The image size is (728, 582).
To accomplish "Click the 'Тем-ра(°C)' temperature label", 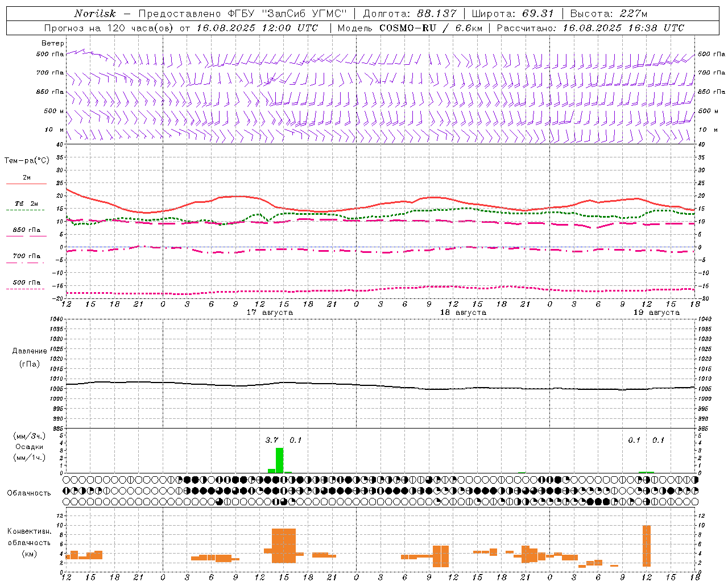I will pos(27,161).
